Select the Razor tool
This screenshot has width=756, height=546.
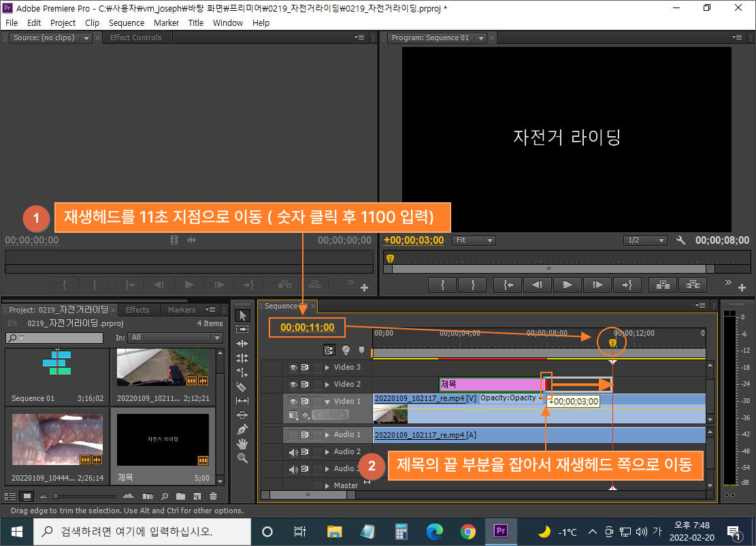pos(242,386)
